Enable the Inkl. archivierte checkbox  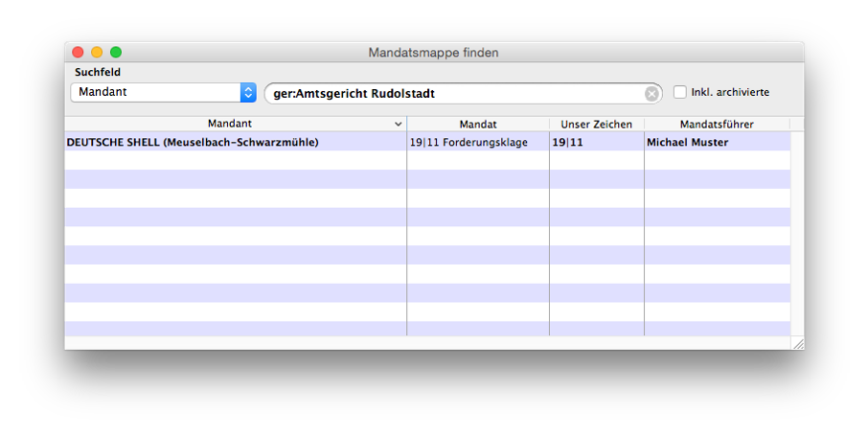[x=680, y=92]
